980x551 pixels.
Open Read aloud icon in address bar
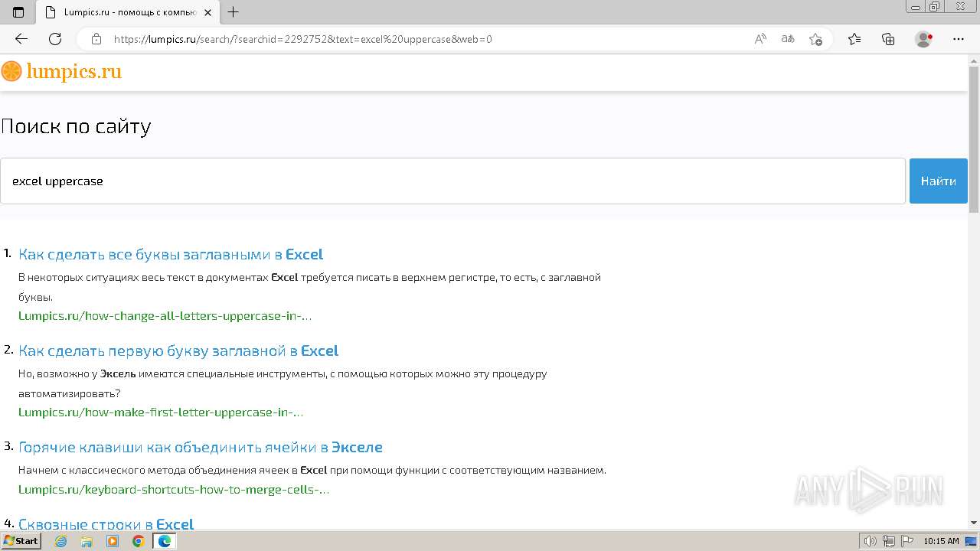click(x=760, y=39)
